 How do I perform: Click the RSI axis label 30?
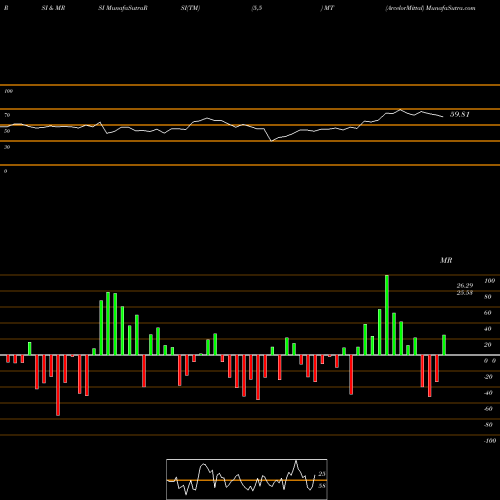(7, 147)
